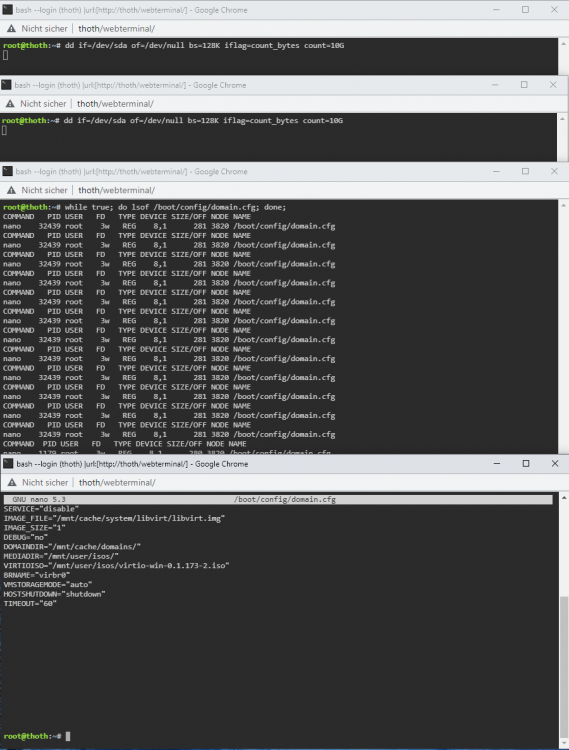569x750 pixels.
Task: Click the dd command text in the second terminal
Action: coord(203,121)
